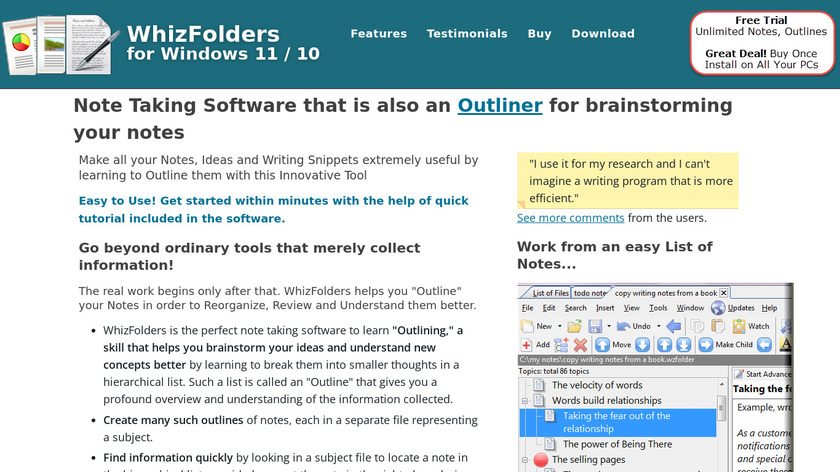
Task: Open the File menu
Action: 528,308
